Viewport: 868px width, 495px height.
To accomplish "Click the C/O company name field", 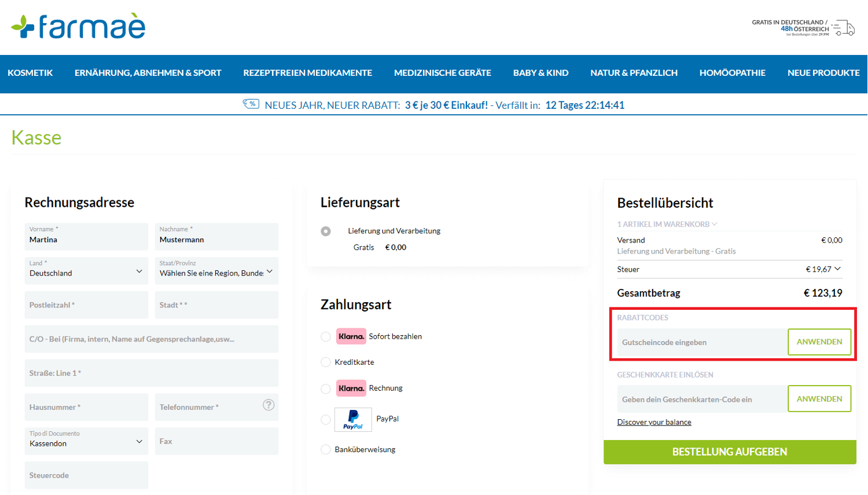I will click(x=152, y=339).
